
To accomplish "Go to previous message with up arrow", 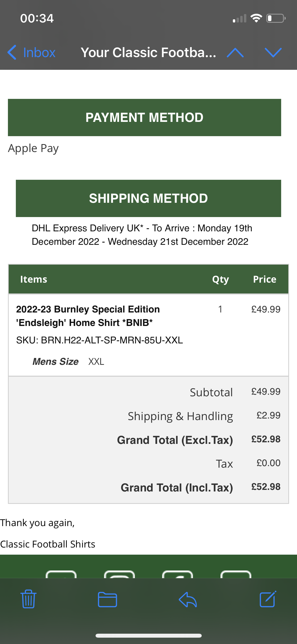I will (x=235, y=52).
